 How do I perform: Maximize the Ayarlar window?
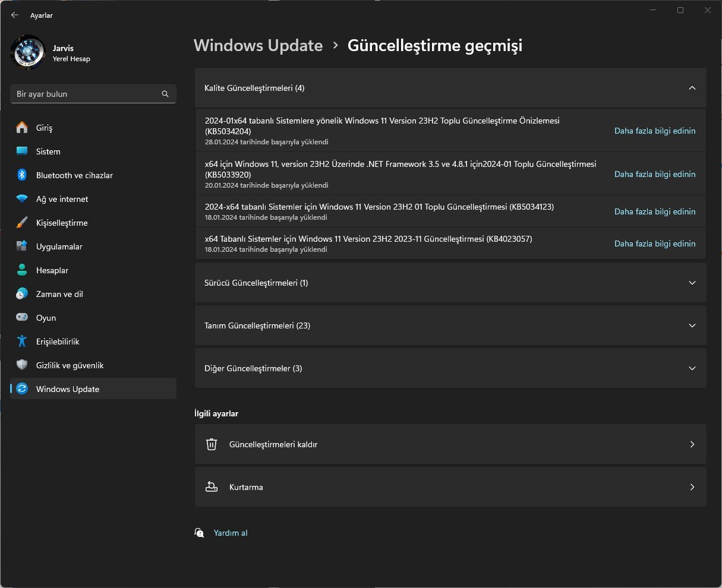tap(680, 10)
